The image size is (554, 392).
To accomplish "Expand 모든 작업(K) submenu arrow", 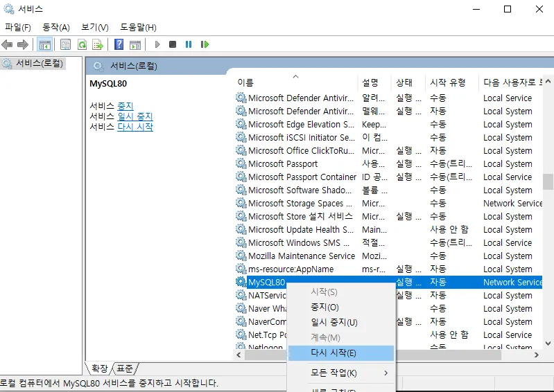I will tap(386, 373).
